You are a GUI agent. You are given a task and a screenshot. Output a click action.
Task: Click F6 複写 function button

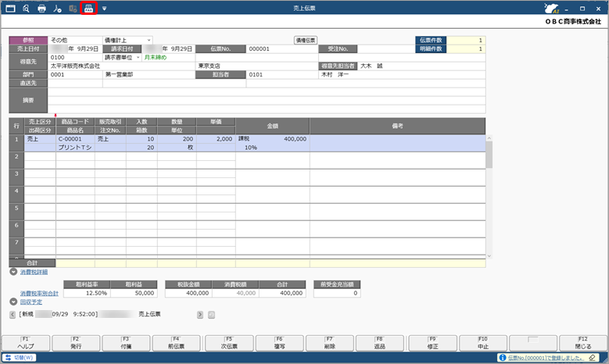[279, 343]
